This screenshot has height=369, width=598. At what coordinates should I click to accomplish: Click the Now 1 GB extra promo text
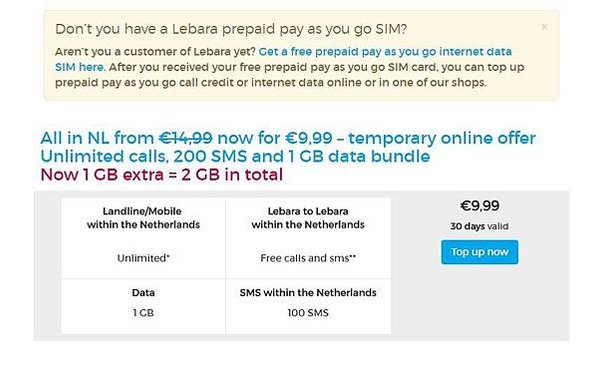pos(162,175)
